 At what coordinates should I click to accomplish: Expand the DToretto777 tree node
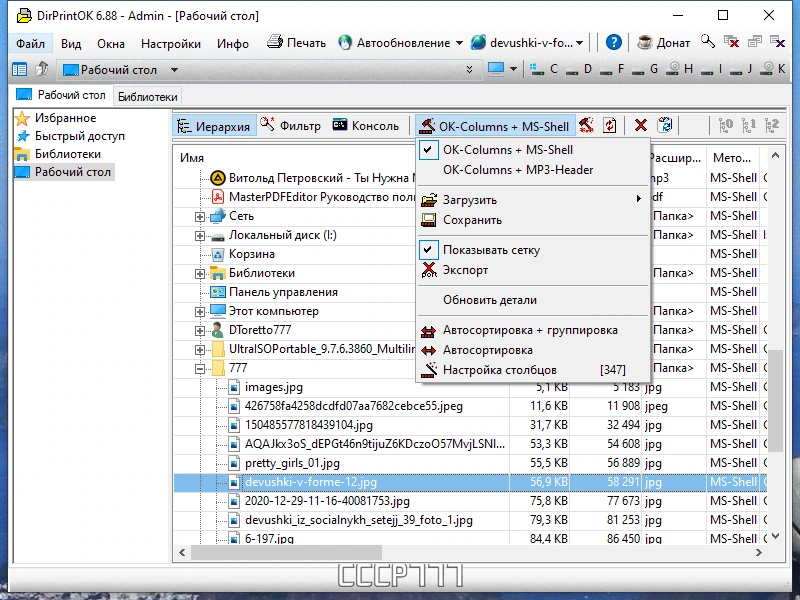pyautogui.click(x=200, y=331)
